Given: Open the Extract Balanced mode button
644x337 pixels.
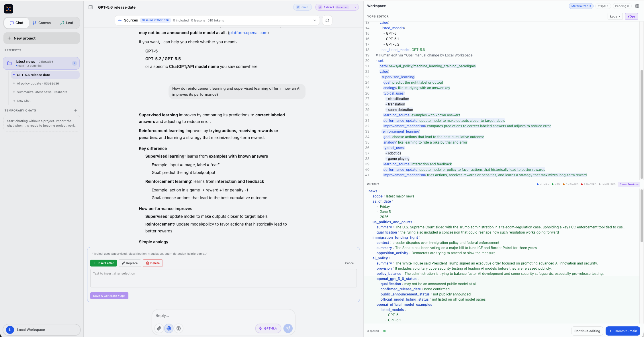Looking at the screenshot, I should [x=334, y=7].
